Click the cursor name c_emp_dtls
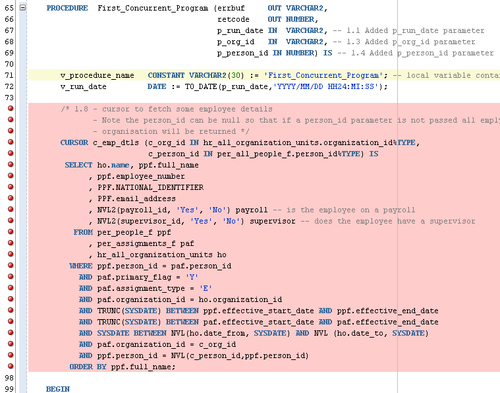 click(116, 143)
